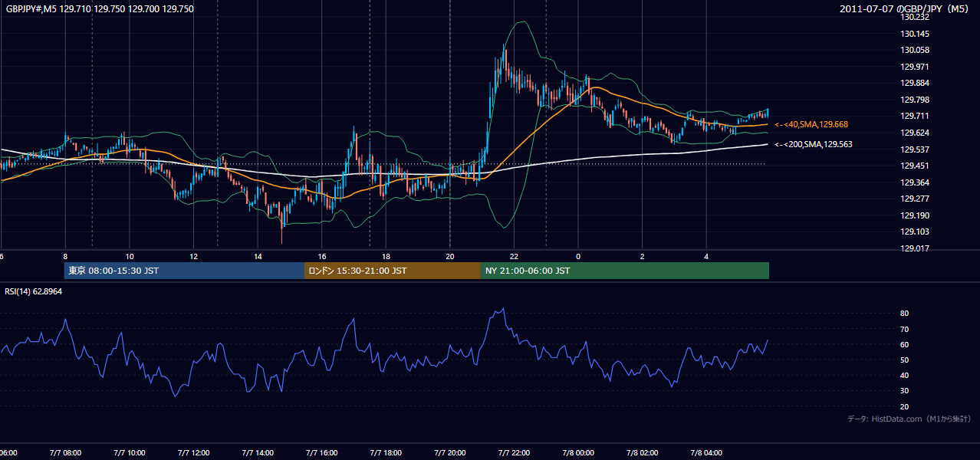Click the 7/7 22:00 date axis label
Viewport: 980px width, 460px height.
(514, 453)
